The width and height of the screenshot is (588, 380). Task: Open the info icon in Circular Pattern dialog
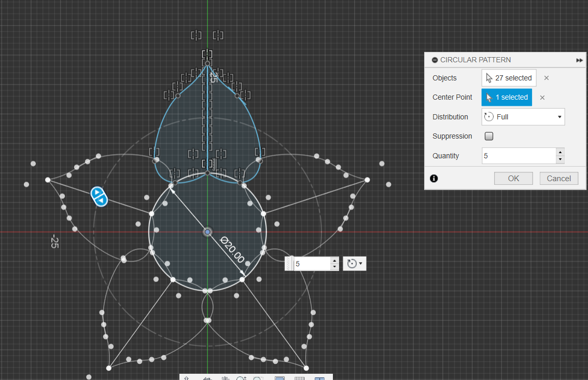click(434, 179)
